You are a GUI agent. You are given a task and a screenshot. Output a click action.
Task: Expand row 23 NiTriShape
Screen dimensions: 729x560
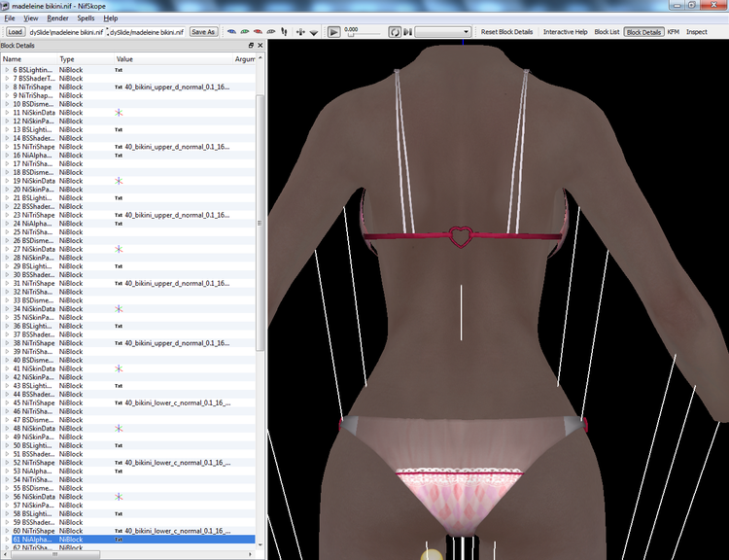[7, 215]
